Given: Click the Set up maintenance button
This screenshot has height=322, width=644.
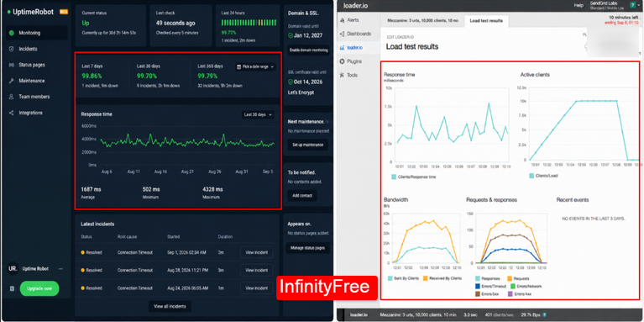Looking at the screenshot, I should tap(307, 145).
